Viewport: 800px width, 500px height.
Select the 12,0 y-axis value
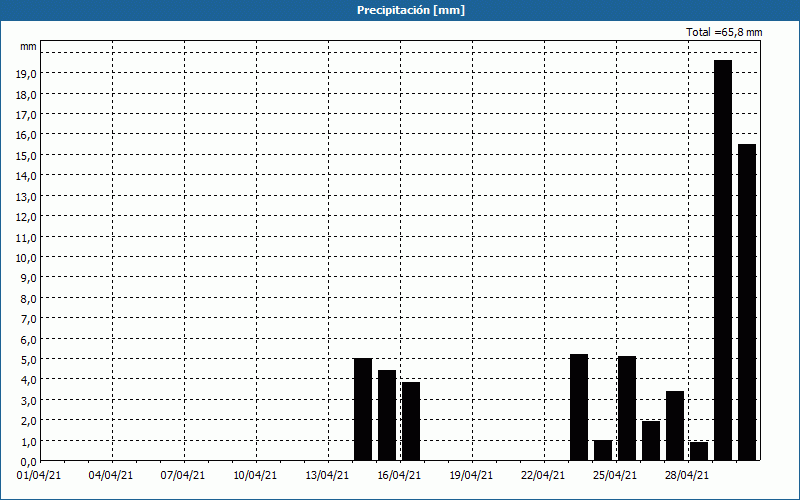[x=26, y=217]
